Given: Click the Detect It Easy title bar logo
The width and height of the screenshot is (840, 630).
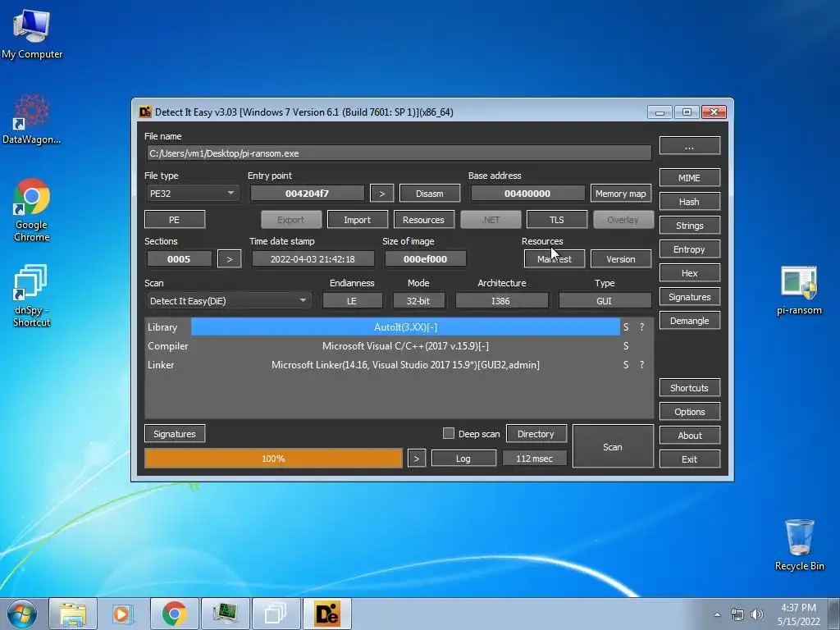Looking at the screenshot, I should [144, 112].
